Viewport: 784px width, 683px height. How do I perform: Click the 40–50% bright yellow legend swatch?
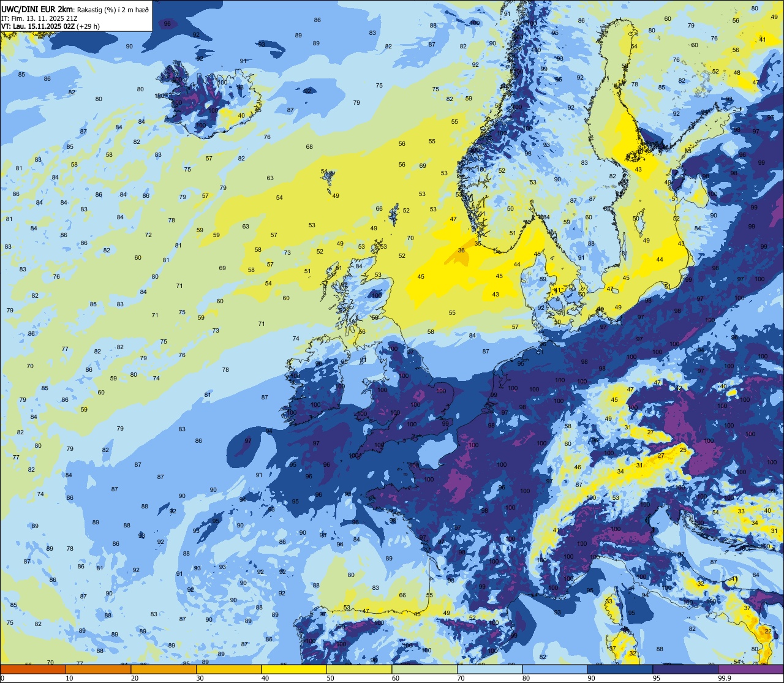(x=294, y=669)
